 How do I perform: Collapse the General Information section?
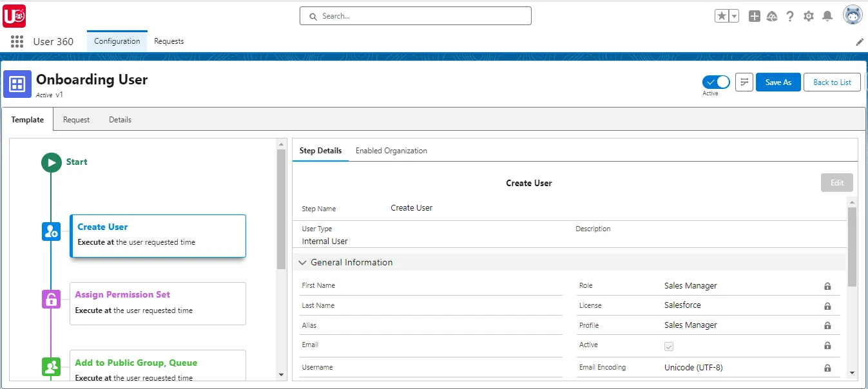303,262
